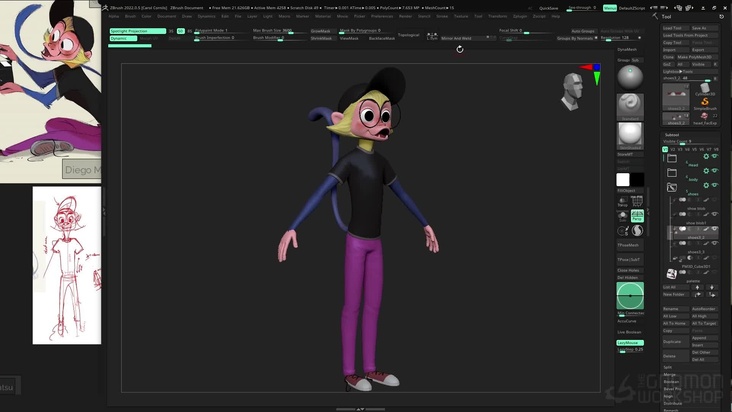This screenshot has height=412, width=732.
Task: Click DefaultZScript button
Action: (632, 8)
